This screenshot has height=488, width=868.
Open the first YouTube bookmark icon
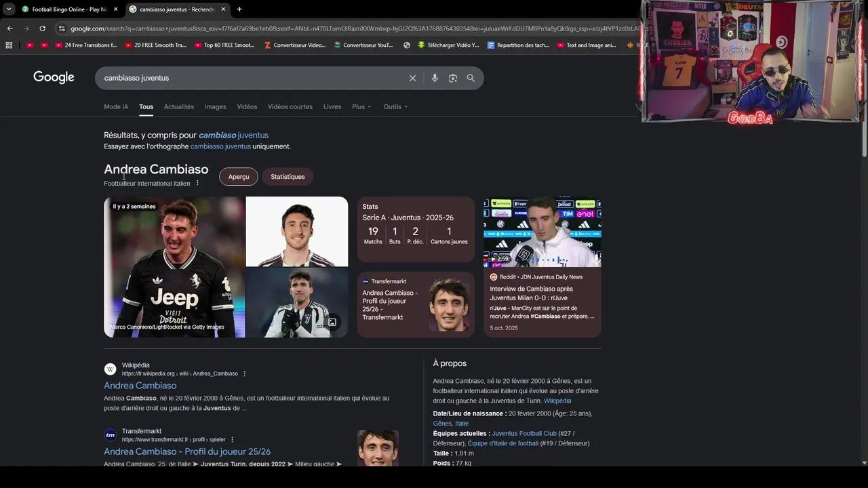(30, 45)
